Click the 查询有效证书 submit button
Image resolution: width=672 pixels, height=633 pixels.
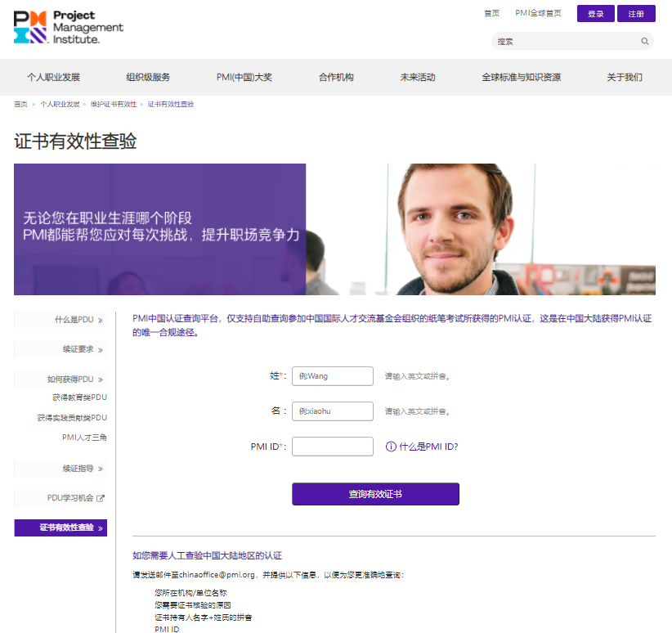[x=375, y=494]
